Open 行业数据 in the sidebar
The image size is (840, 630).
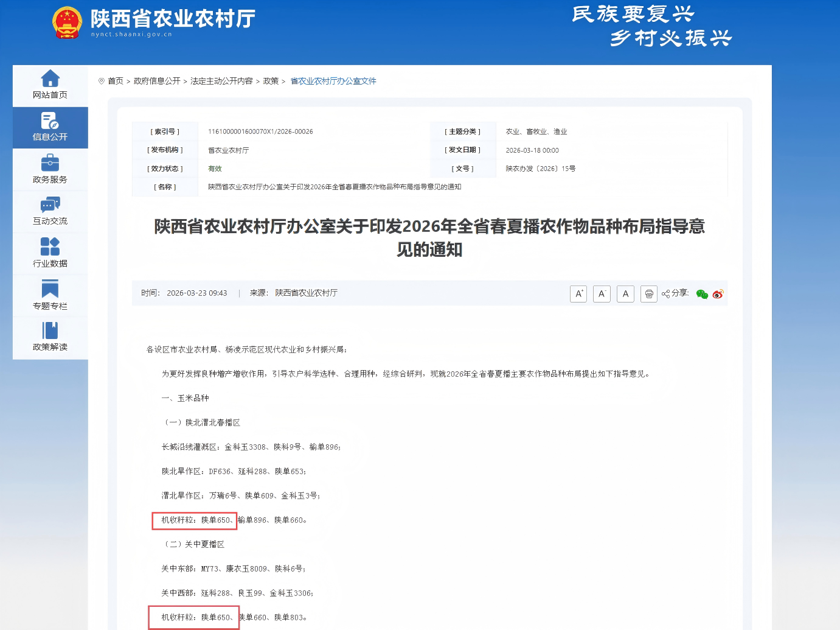click(x=50, y=247)
